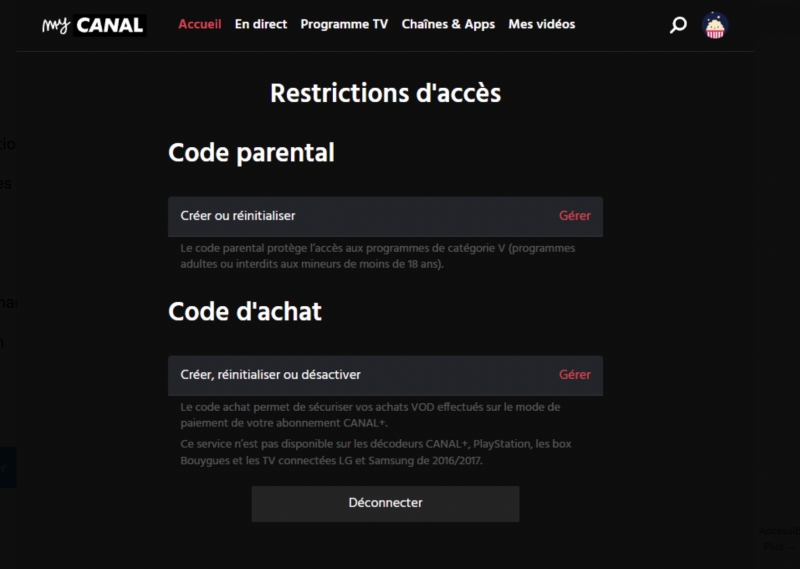Switch to Programme TV
Image resolution: width=800 pixels, height=569 pixels.
(344, 24)
